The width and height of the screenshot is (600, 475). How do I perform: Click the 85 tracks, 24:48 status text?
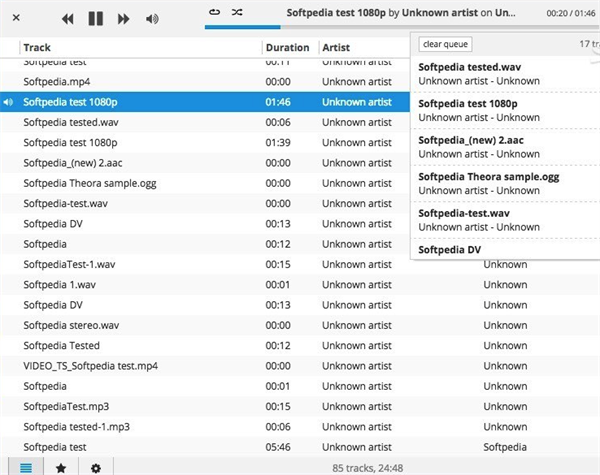pos(367,468)
